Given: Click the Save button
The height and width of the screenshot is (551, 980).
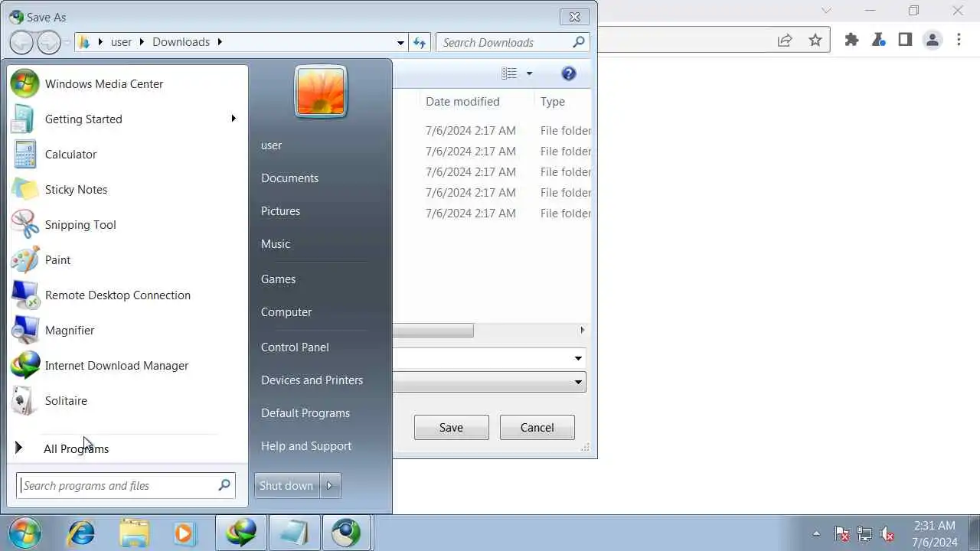Looking at the screenshot, I should [x=451, y=427].
